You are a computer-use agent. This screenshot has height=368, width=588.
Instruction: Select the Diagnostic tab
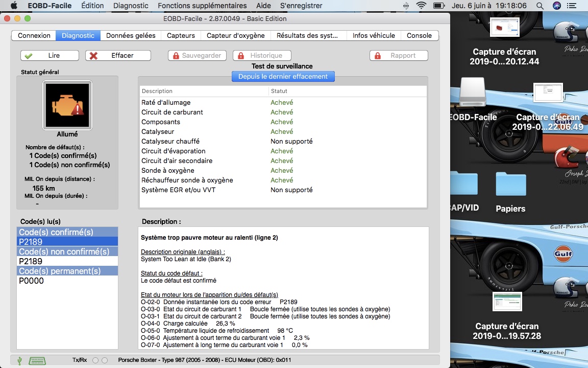78,35
